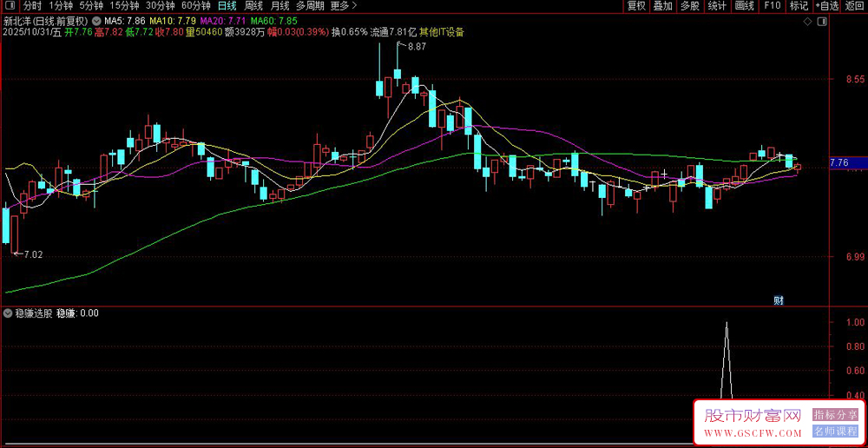This screenshot has width=868, height=448.
Task: Click the 换0.65% turnover value
Action: [x=349, y=32]
